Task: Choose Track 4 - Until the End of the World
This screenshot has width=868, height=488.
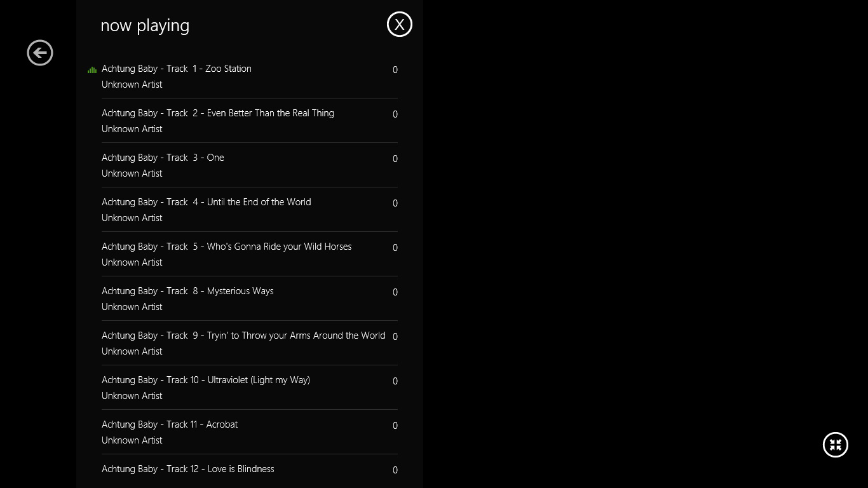Action: 250,210
